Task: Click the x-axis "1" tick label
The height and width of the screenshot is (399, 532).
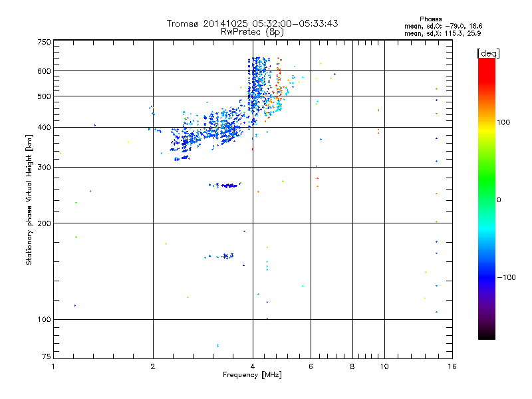Action: pos(53,366)
